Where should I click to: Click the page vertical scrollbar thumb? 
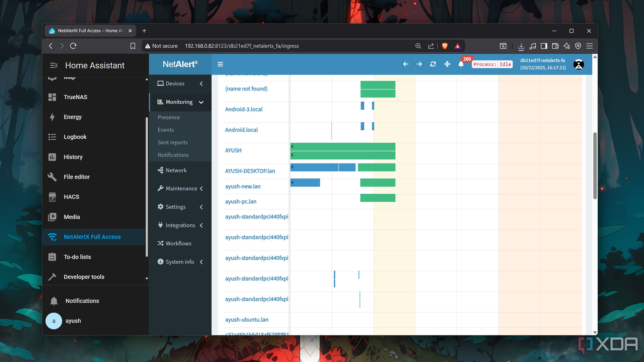tap(595, 166)
